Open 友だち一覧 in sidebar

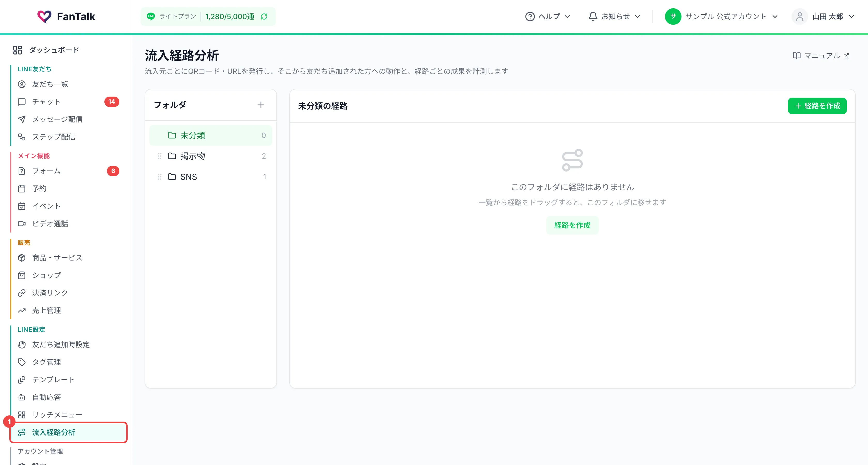[68, 84]
